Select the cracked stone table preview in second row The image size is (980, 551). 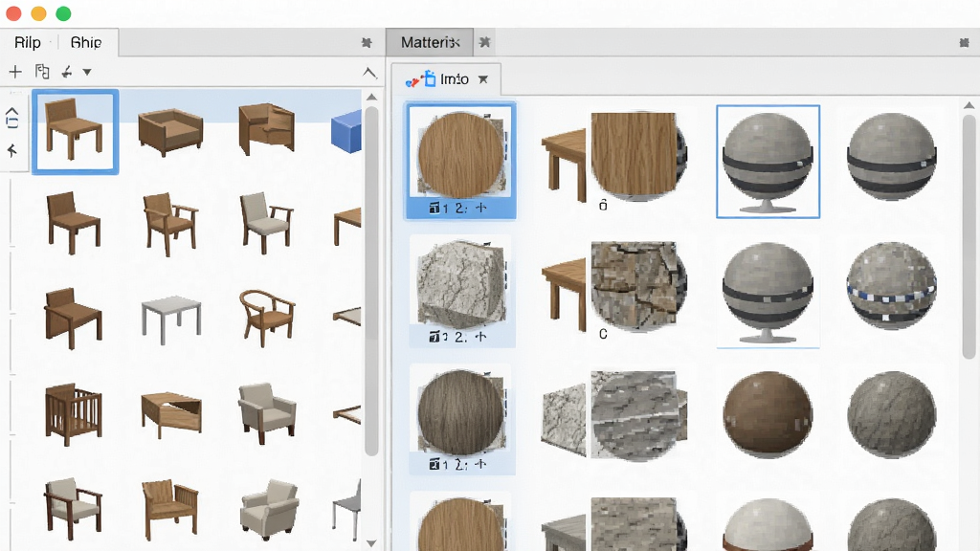[614, 286]
